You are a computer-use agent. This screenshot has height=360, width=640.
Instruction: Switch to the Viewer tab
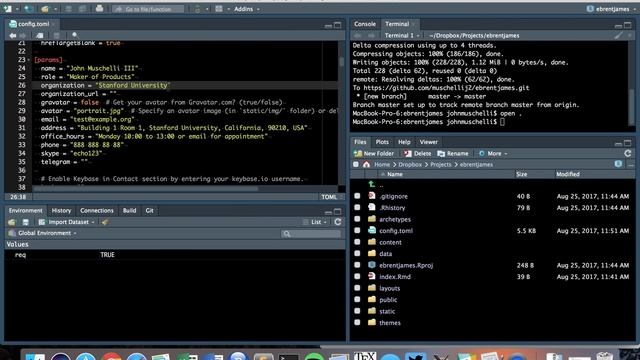[x=429, y=142]
